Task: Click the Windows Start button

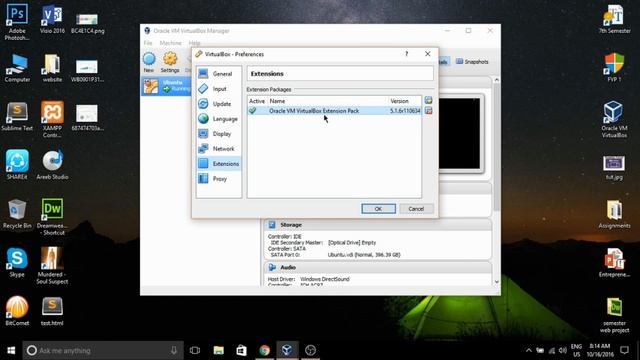Action: point(11,350)
